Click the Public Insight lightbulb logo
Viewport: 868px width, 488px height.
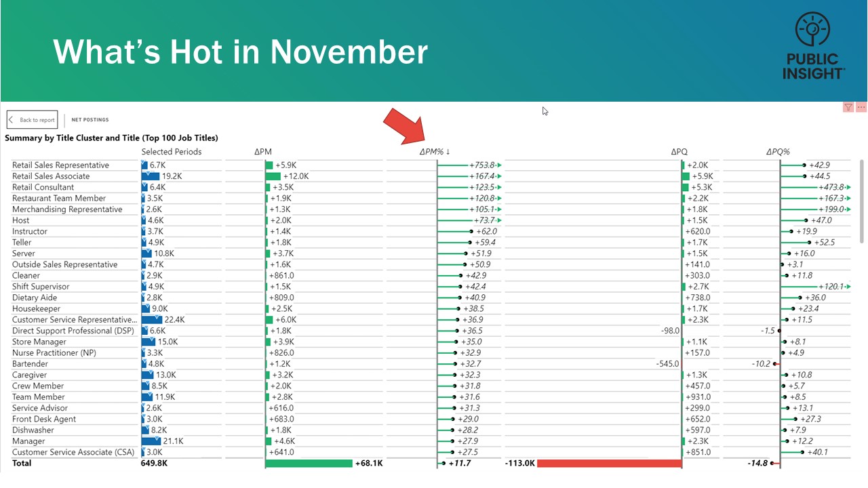pyautogui.click(x=812, y=30)
